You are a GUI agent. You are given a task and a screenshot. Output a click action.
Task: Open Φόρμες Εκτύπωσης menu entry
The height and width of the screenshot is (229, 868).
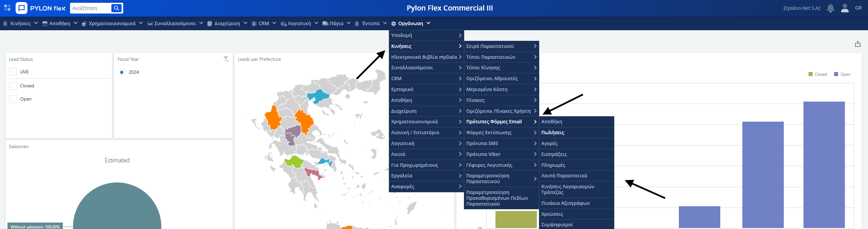coord(501,133)
